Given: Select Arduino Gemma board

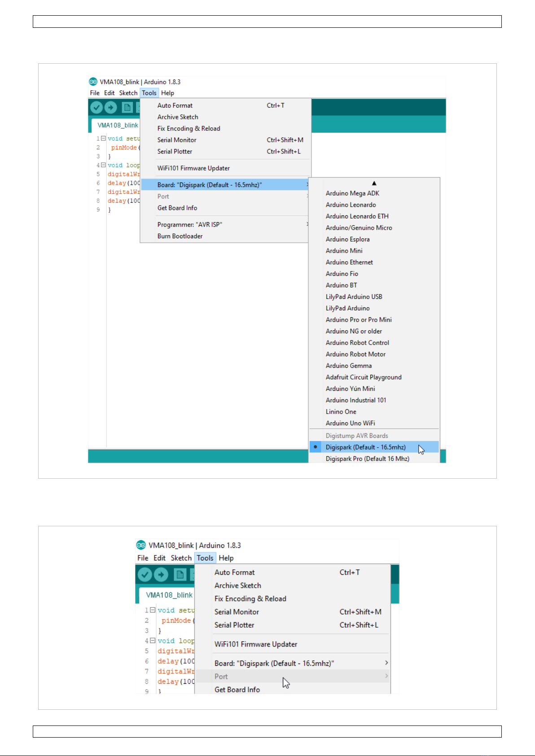Looking at the screenshot, I should pos(374,366).
